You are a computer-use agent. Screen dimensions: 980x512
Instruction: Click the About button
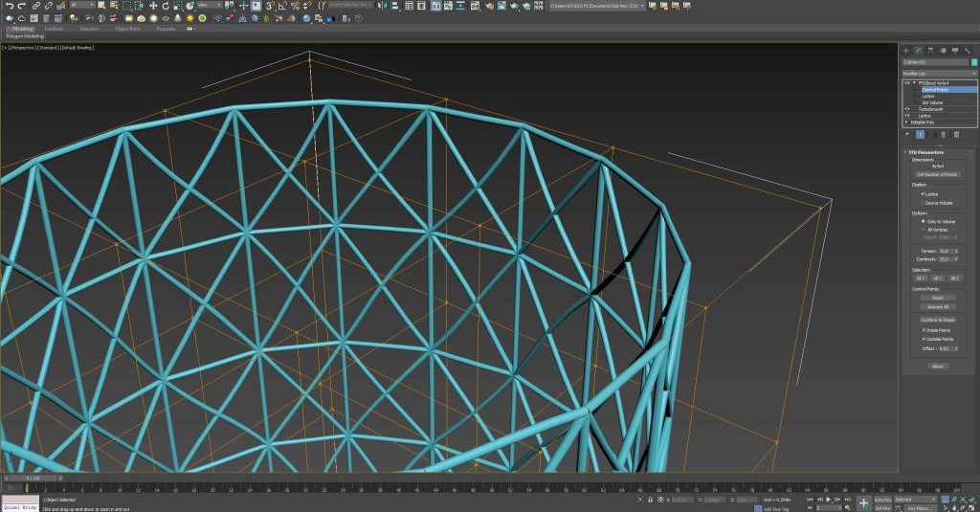click(938, 367)
